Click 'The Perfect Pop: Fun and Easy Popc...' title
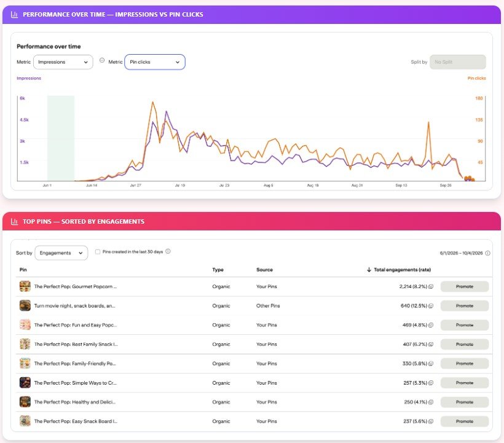 (76, 325)
